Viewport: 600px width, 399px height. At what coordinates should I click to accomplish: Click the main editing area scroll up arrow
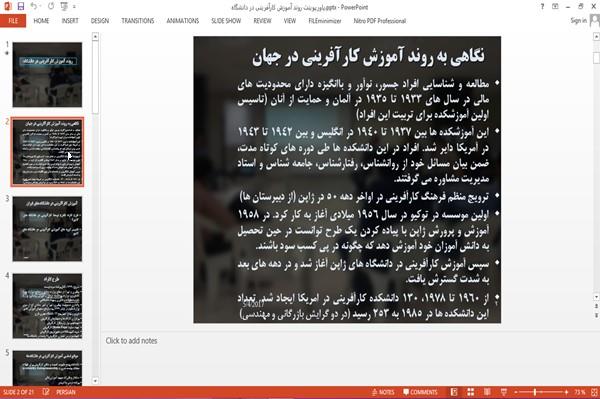(596, 37)
